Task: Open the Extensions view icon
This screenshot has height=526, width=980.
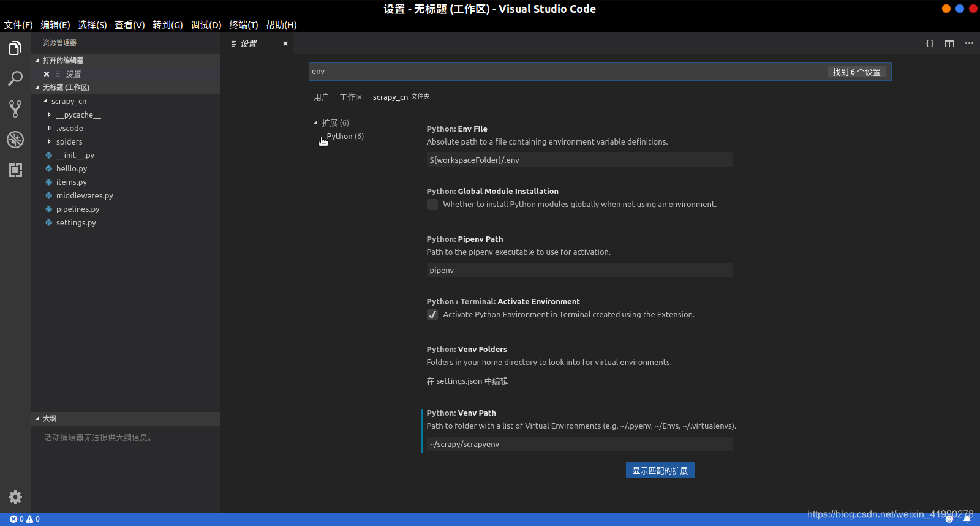Action: click(x=15, y=170)
